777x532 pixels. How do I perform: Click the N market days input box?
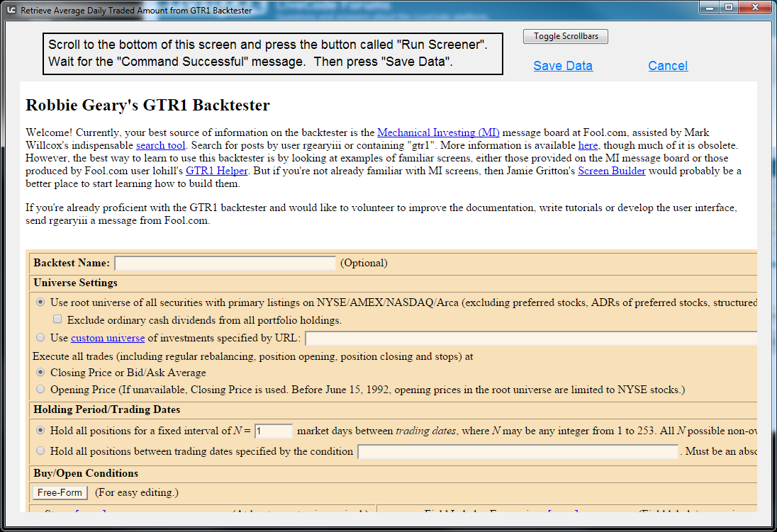[274, 431]
